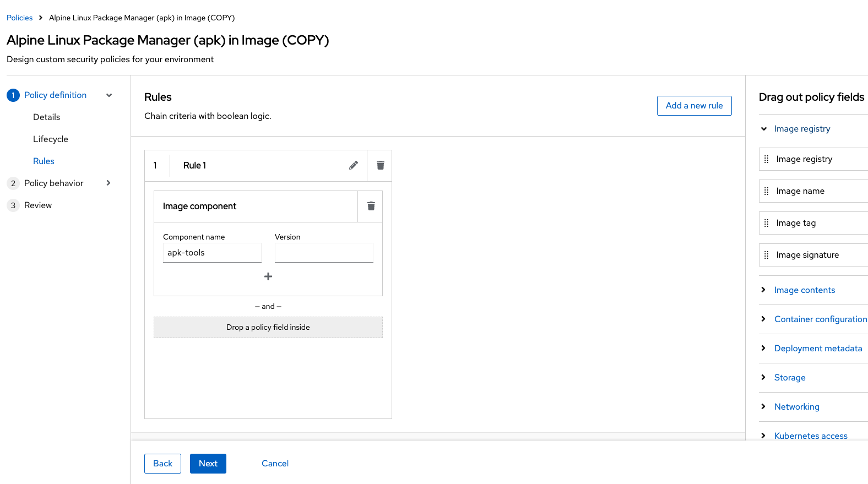Click the Image component heading
The height and width of the screenshot is (484, 868).
199,206
